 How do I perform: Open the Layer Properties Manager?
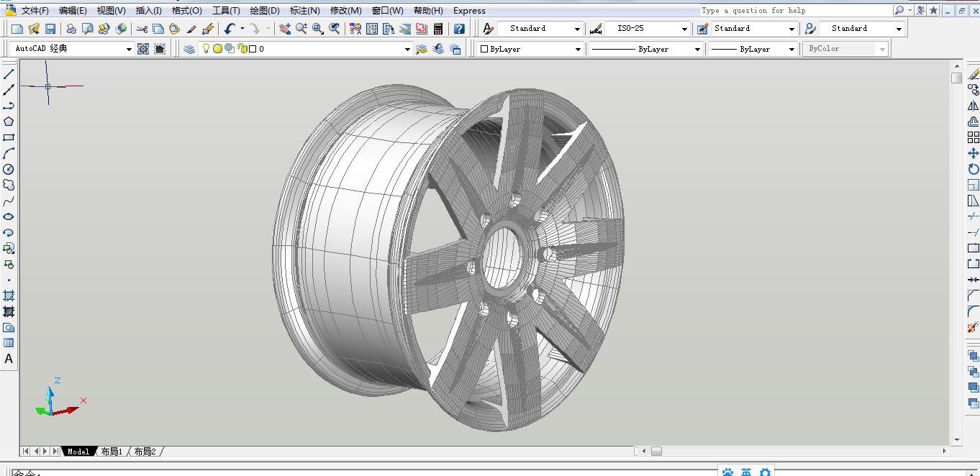(189, 49)
